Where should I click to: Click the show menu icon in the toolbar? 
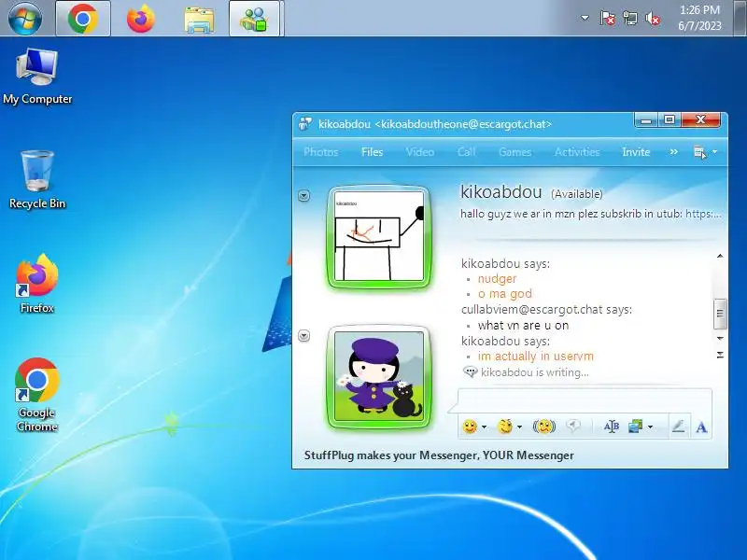699,152
